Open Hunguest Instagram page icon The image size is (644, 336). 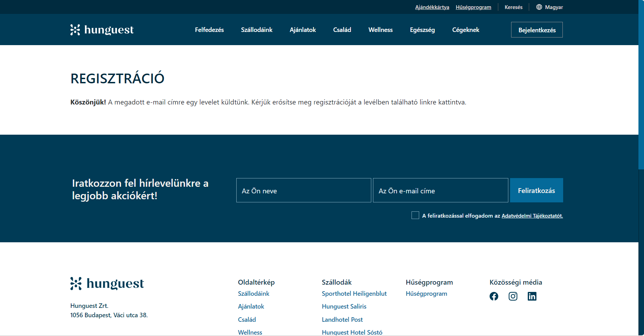click(x=513, y=296)
